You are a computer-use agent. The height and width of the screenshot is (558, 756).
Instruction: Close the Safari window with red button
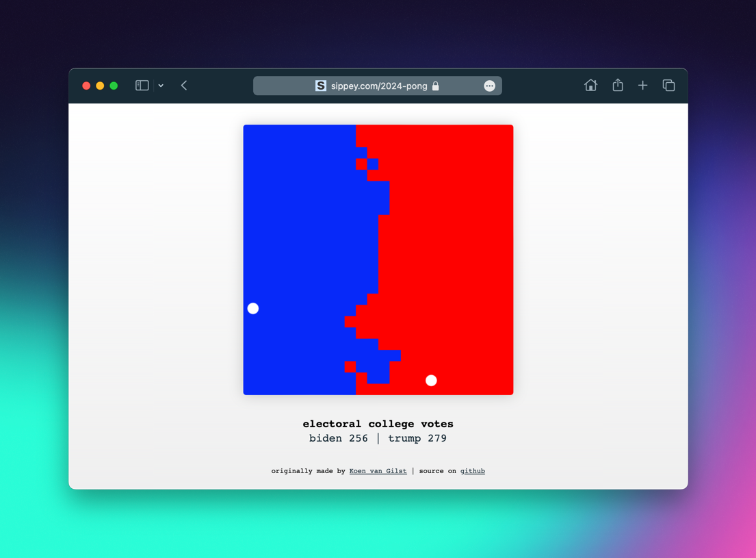click(86, 86)
